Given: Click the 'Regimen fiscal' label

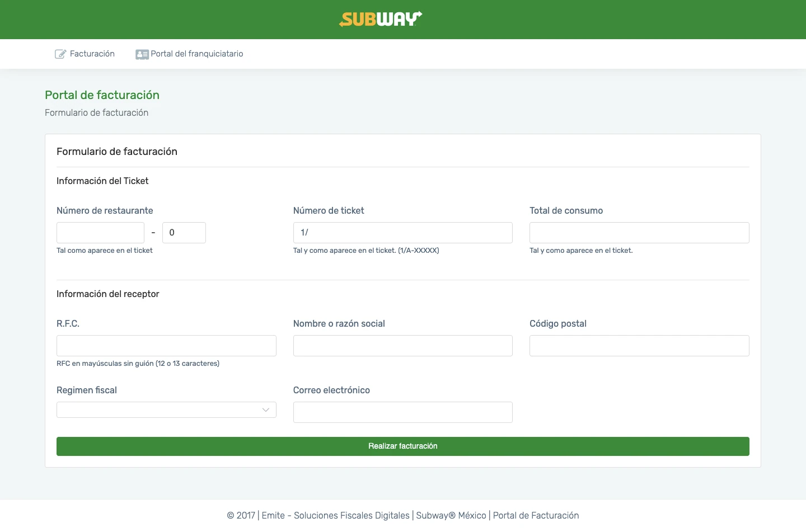Looking at the screenshot, I should (87, 390).
